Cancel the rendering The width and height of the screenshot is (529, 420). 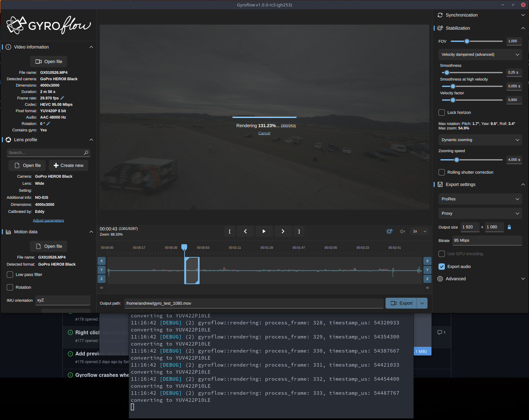pos(264,133)
